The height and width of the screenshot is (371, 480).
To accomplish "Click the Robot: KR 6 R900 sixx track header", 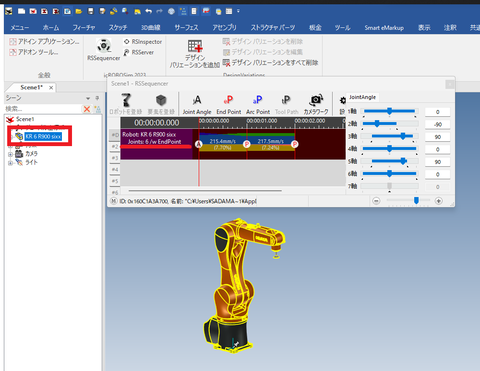I will click(156, 144).
